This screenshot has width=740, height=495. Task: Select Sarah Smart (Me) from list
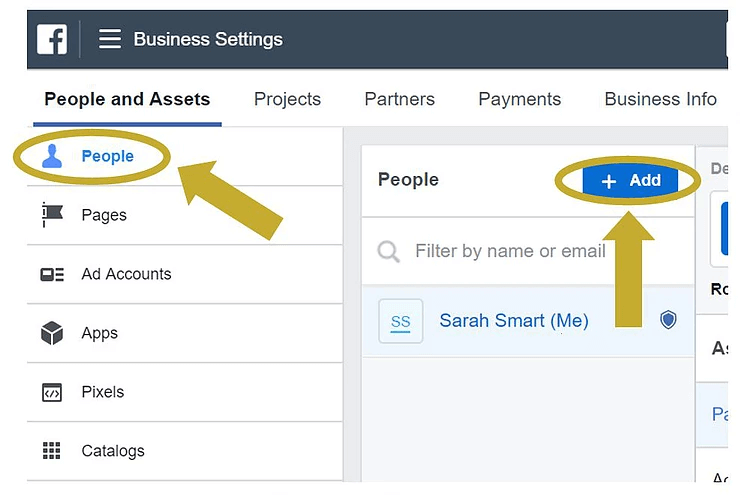513,321
